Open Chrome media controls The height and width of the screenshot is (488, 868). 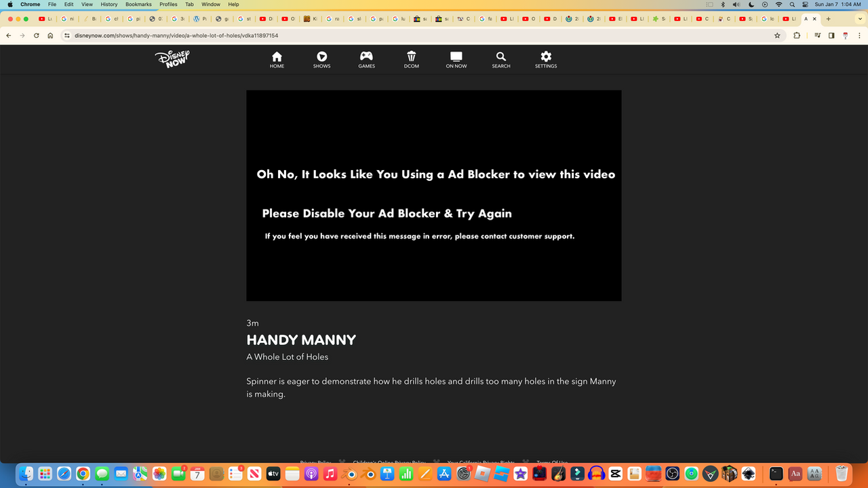818,35
